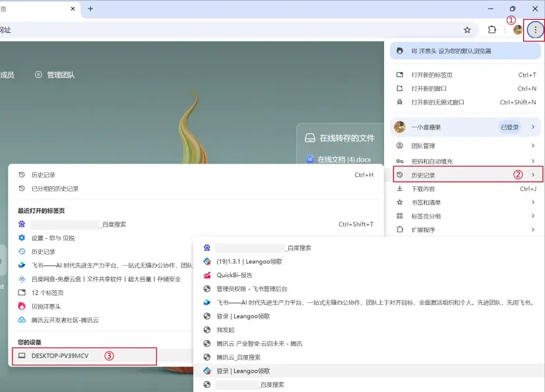
Task: Open 管理员权限 - 飞书管理后台 device tab
Action: 368,289
